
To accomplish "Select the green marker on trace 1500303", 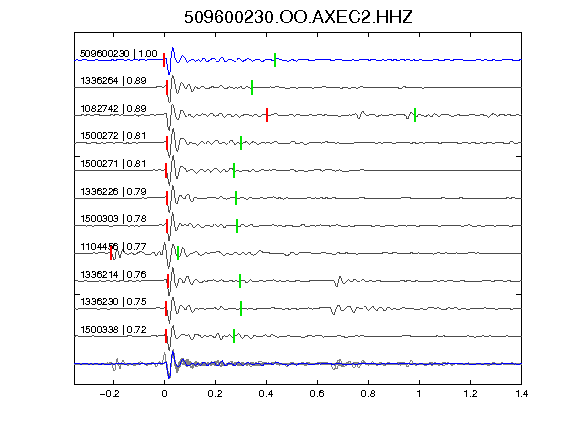I will point(237,226).
